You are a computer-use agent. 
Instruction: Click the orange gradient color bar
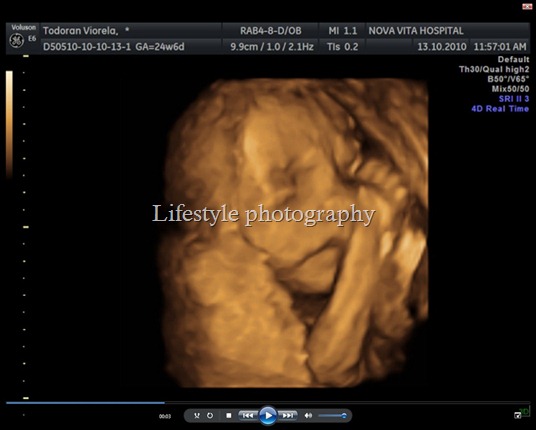9,125
